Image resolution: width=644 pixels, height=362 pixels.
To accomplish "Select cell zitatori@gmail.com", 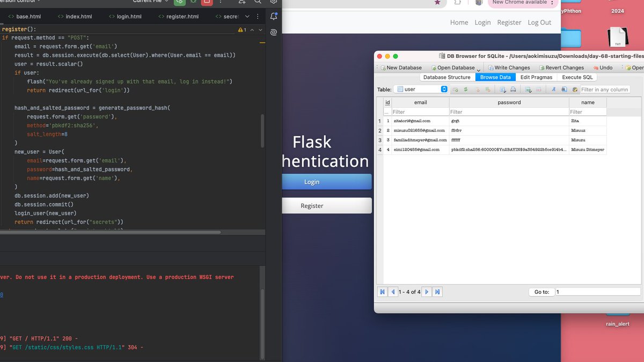I will tap(420, 121).
